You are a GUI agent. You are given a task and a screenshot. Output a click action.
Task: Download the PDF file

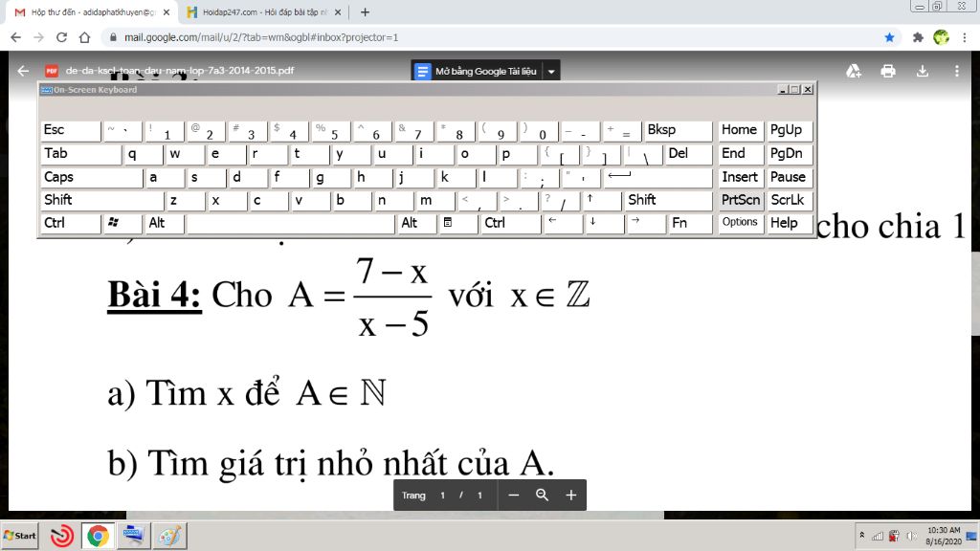[923, 71]
